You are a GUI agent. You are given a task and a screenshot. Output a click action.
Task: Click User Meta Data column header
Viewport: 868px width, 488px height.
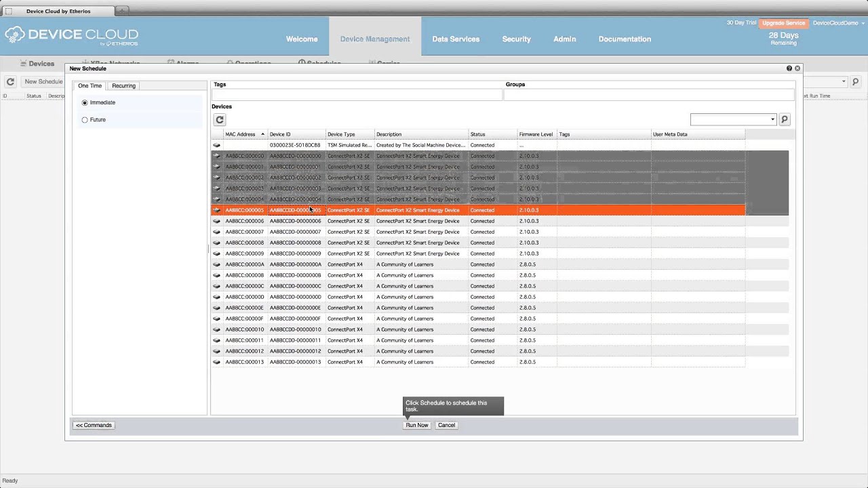click(x=698, y=134)
